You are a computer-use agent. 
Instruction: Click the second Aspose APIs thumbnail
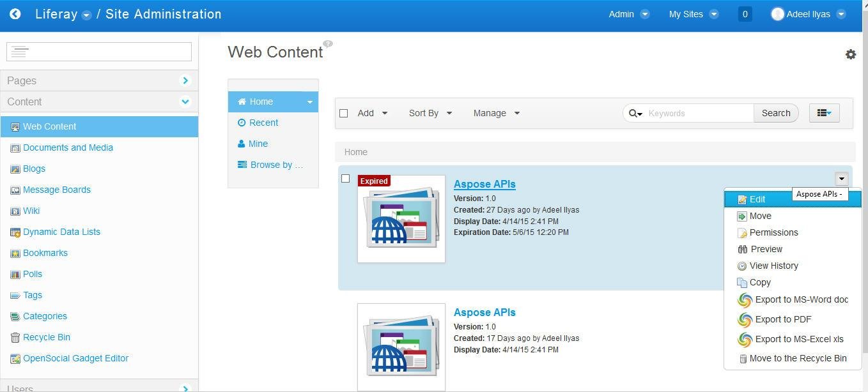pos(401,347)
